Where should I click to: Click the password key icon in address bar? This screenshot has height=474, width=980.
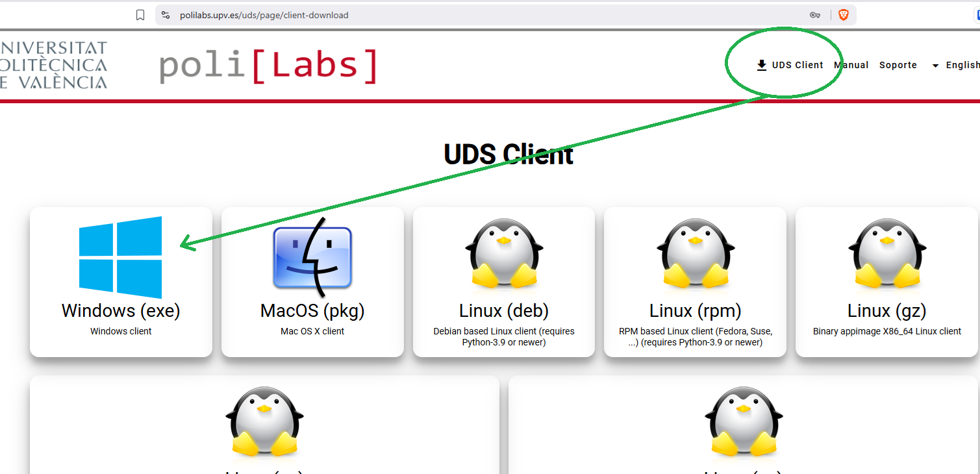(815, 15)
